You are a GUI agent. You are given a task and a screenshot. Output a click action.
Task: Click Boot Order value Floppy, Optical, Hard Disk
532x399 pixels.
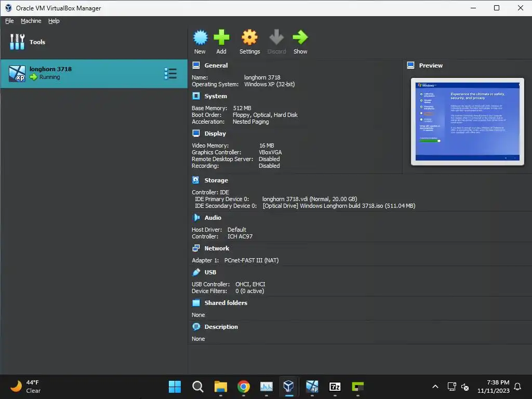(265, 115)
